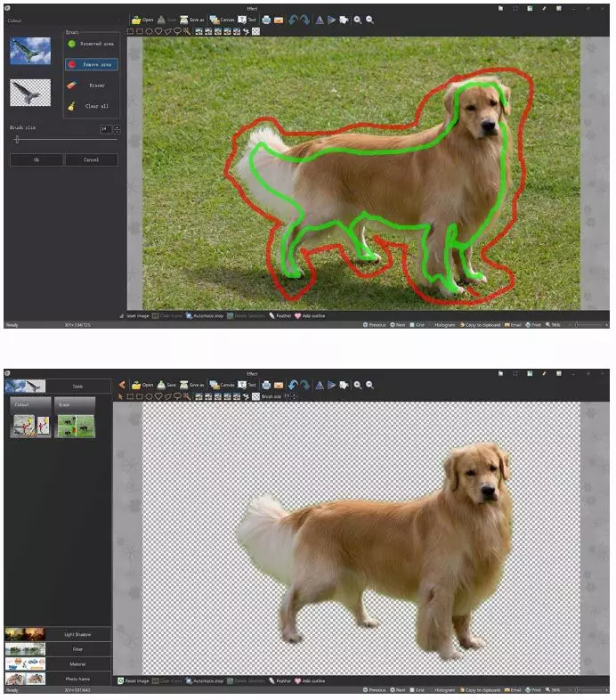Click the bird on sky sample thumbnail

coord(30,51)
